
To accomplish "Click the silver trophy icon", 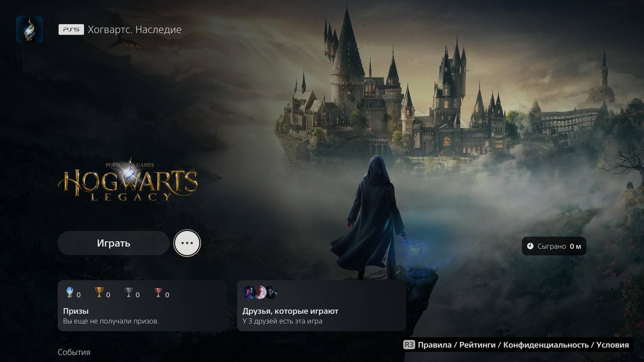I will coord(129,292).
